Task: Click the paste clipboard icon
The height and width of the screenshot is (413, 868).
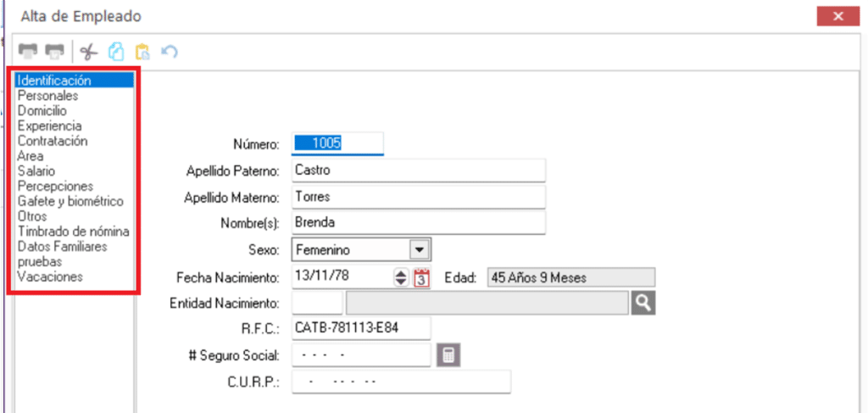Action: coord(142,52)
